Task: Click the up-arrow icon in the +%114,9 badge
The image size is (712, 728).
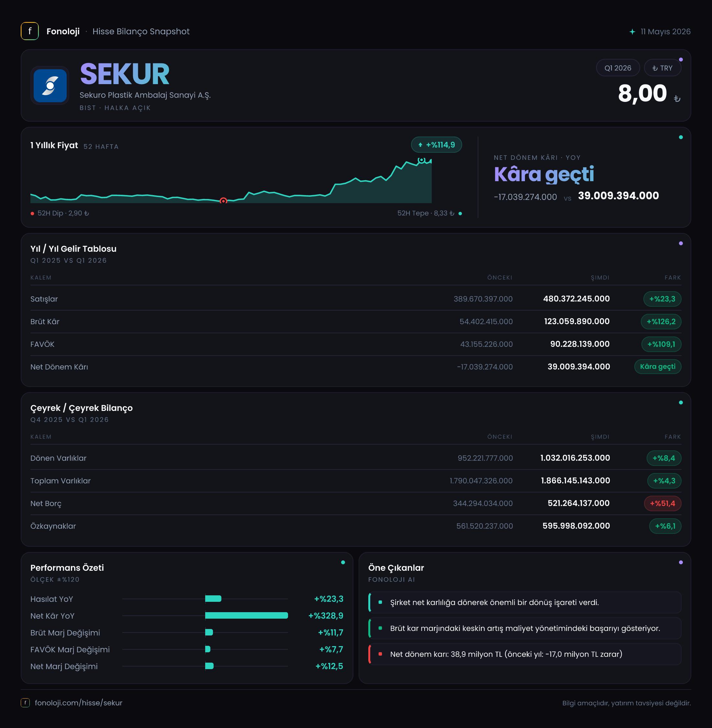Action: tap(420, 145)
